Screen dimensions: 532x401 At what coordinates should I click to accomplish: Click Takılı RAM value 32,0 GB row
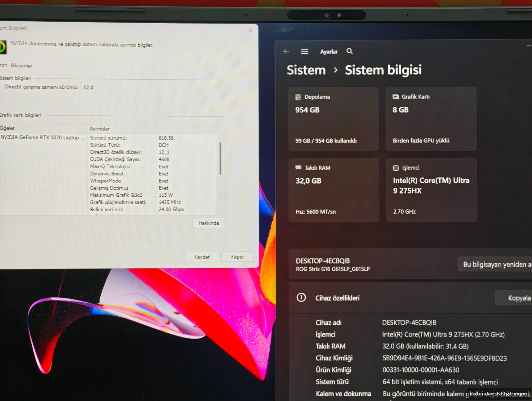click(425, 346)
